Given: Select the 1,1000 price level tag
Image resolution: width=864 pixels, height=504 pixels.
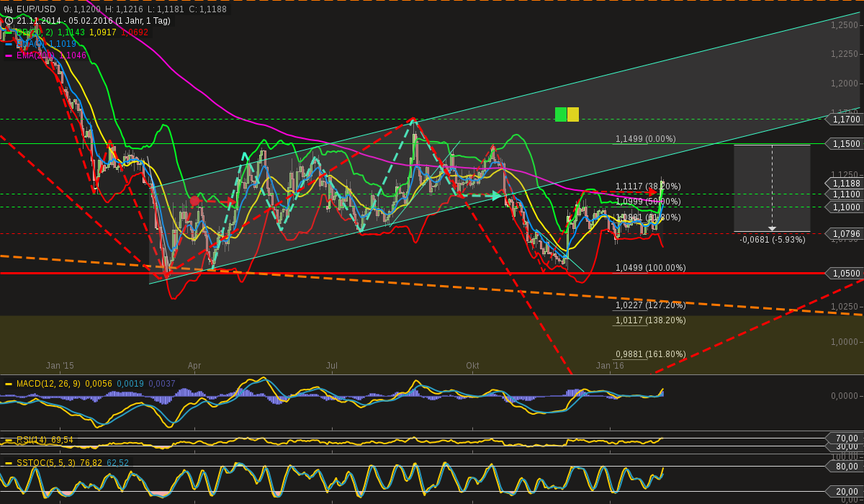Looking at the screenshot, I should (845, 207).
